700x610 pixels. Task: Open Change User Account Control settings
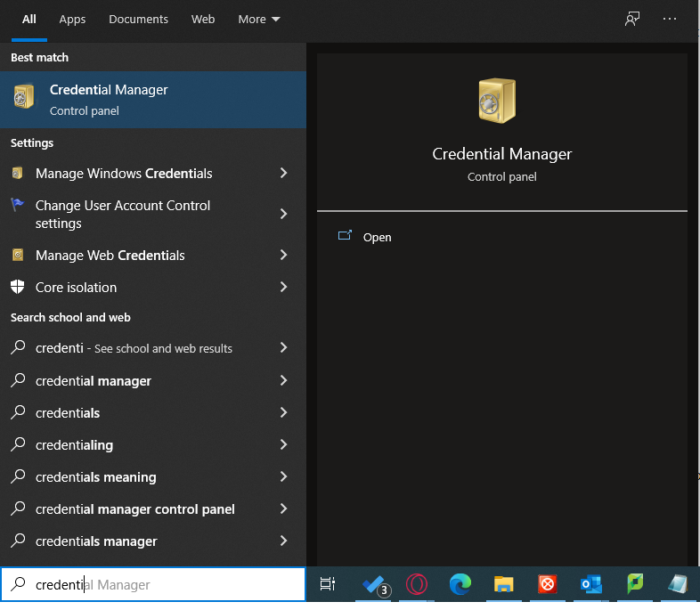click(x=153, y=215)
